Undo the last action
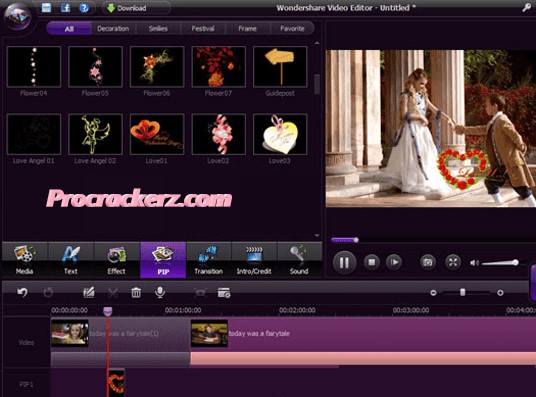This screenshot has width=536, height=397. coord(23,292)
